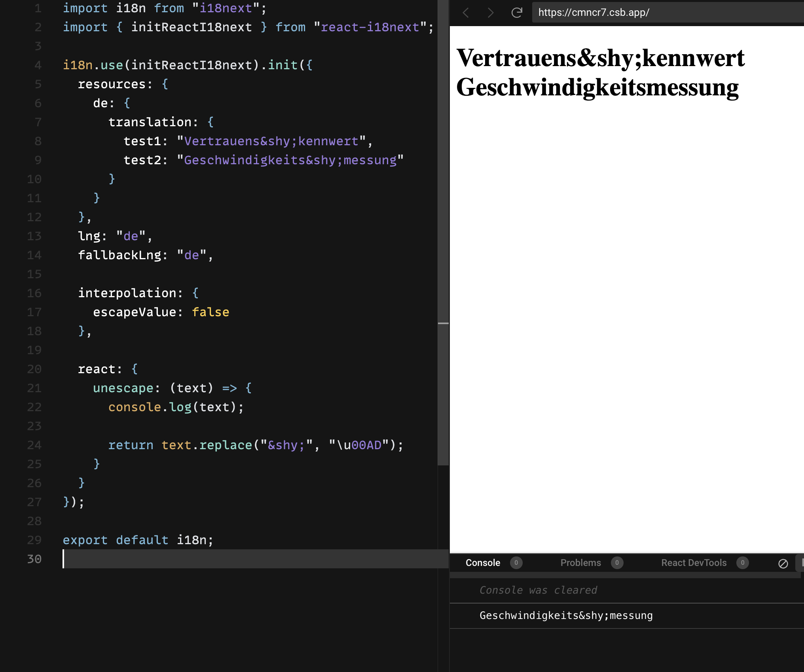Click the browser preview back arrow
The width and height of the screenshot is (804, 672).
pos(466,13)
